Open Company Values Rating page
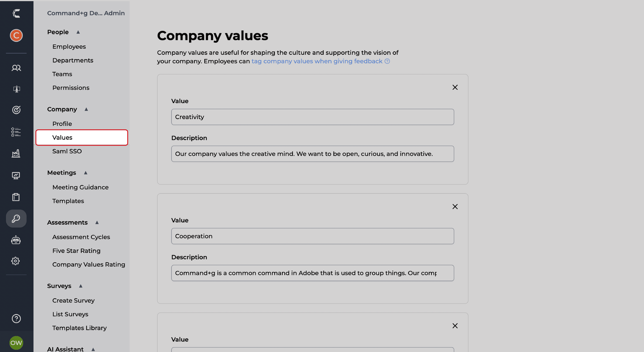Image resolution: width=644 pixels, height=352 pixels. [x=89, y=264]
